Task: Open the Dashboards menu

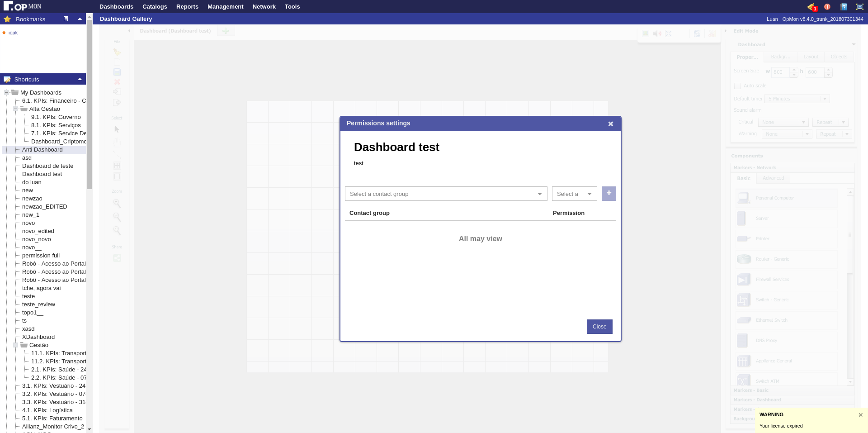Action: coord(116,6)
